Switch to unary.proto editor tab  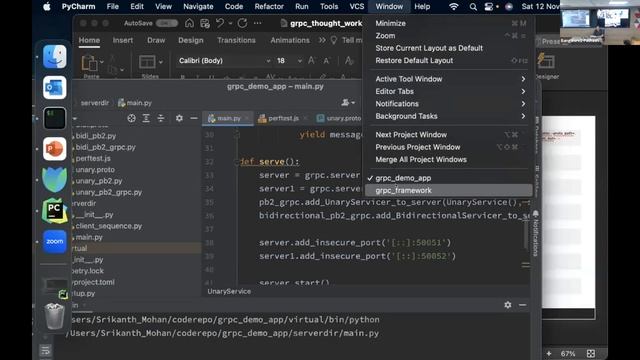(339, 118)
